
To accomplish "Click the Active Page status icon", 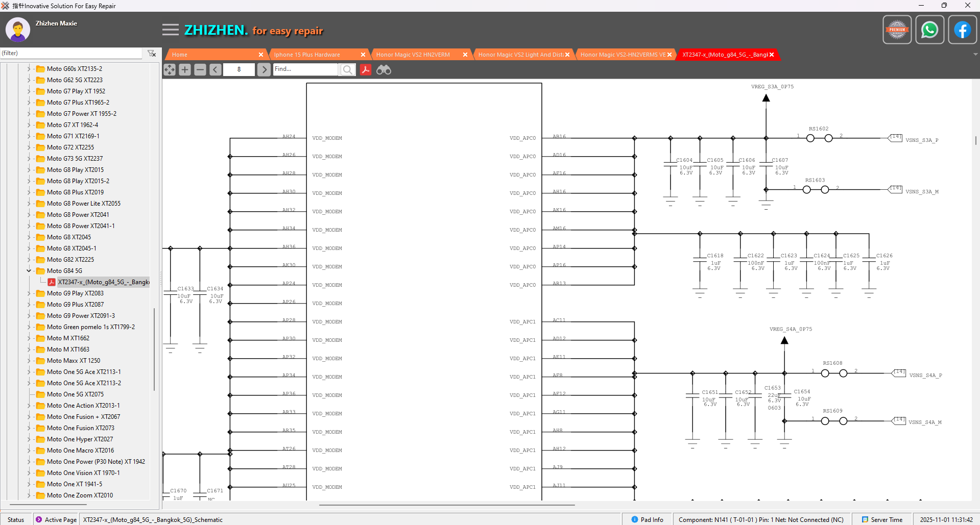I will (x=39, y=519).
